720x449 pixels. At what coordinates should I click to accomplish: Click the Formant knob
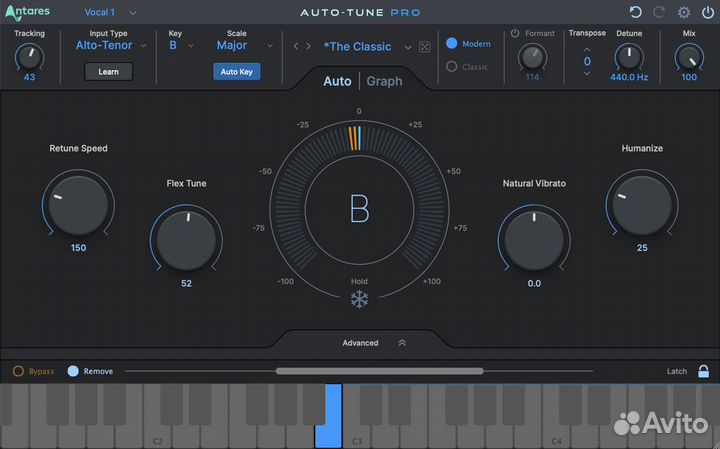click(533, 57)
